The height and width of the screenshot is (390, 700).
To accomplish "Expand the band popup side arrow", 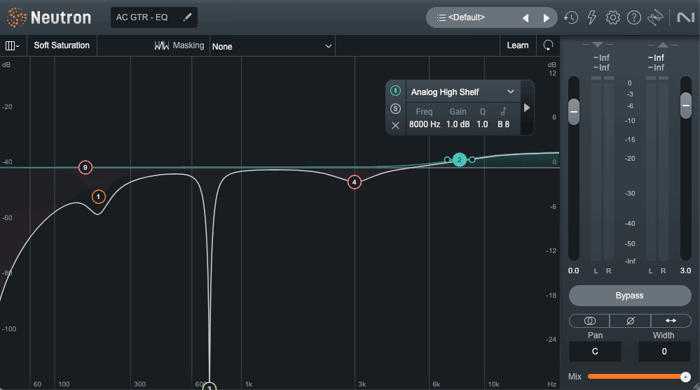I will click(x=527, y=108).
